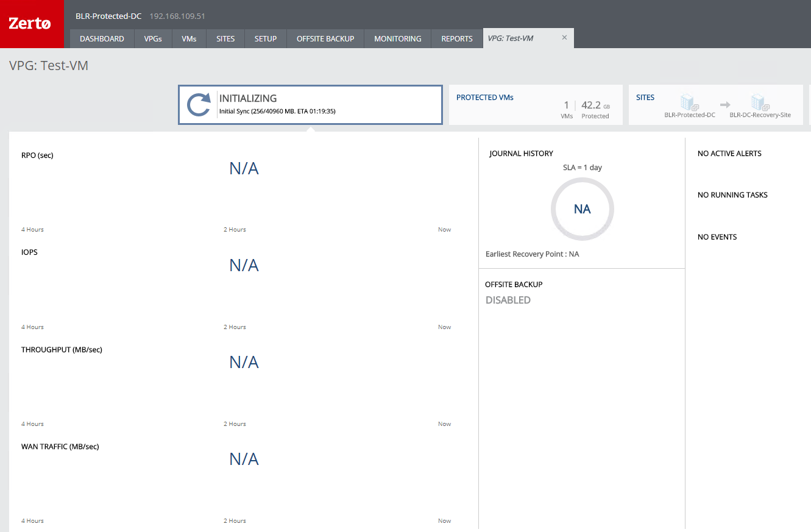Click the BLR-DC-Recovery-Site building icon
Screen dimensions: 811x532
point(759,102)
